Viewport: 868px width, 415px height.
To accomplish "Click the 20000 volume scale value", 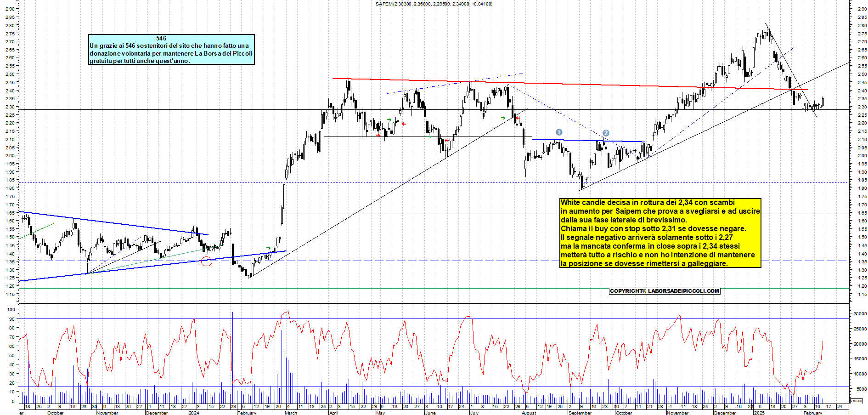I will (860, 344).
